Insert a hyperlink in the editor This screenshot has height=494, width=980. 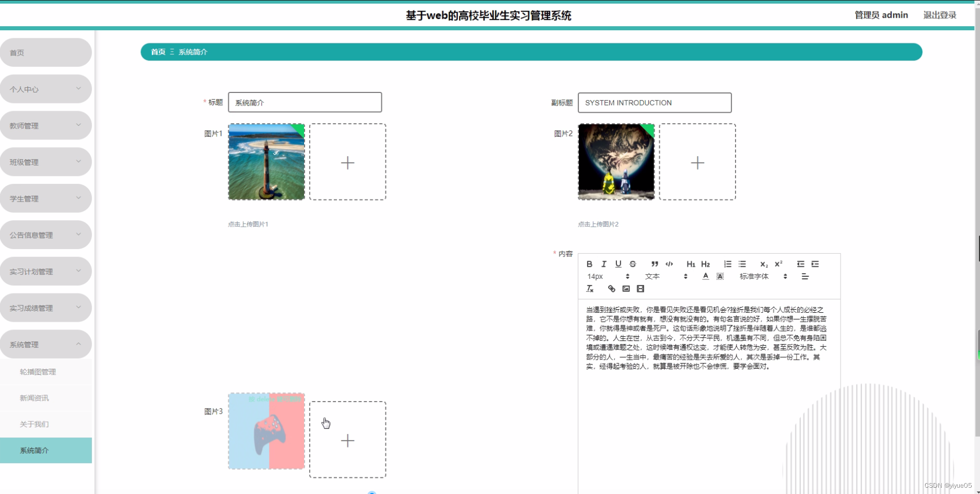pyautogui.click(x=612, y=289)
